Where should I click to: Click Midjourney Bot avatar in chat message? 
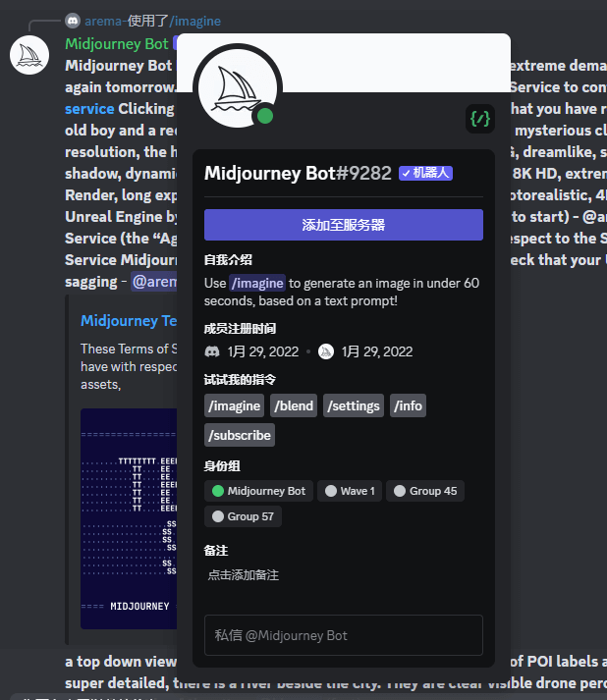pos(29,55)
